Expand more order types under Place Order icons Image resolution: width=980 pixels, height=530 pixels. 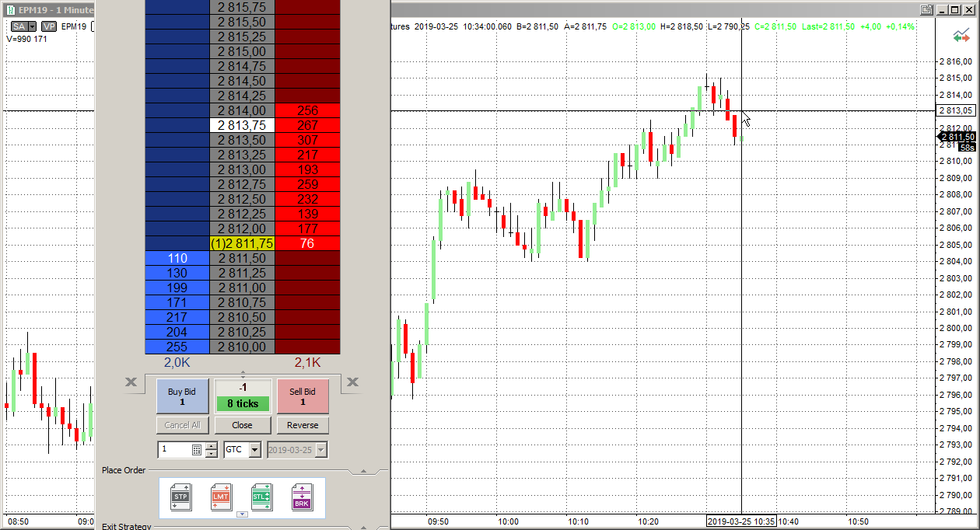[241, 514]
